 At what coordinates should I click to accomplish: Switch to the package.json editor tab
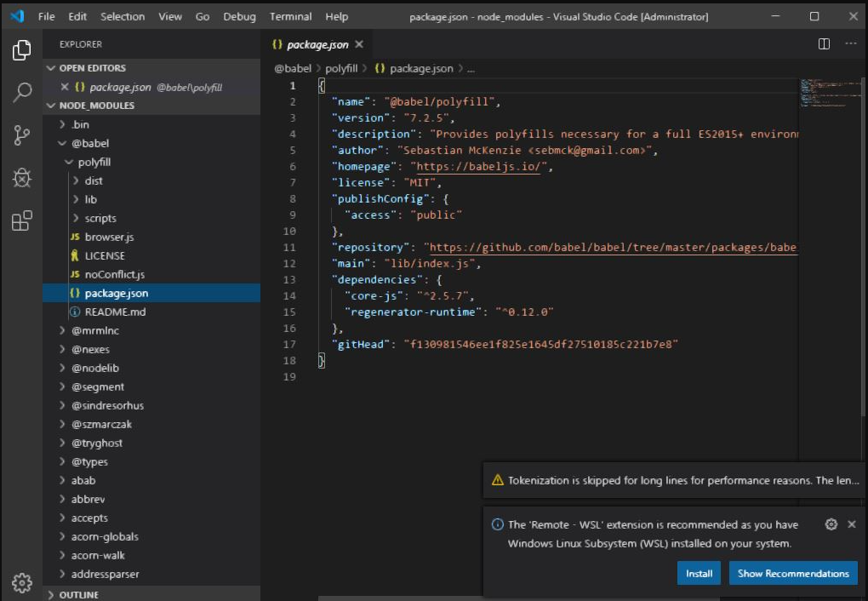pos(317,44)
